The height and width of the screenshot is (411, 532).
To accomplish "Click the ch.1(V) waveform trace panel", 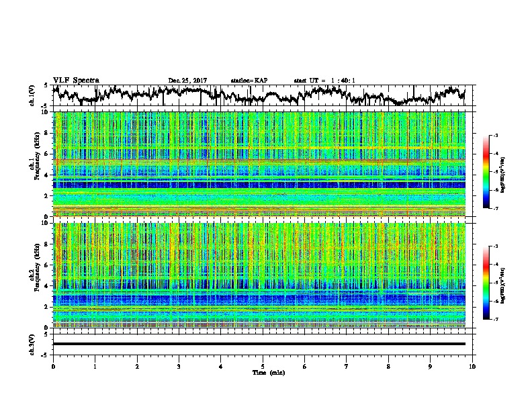I will [x=262, y=95].
